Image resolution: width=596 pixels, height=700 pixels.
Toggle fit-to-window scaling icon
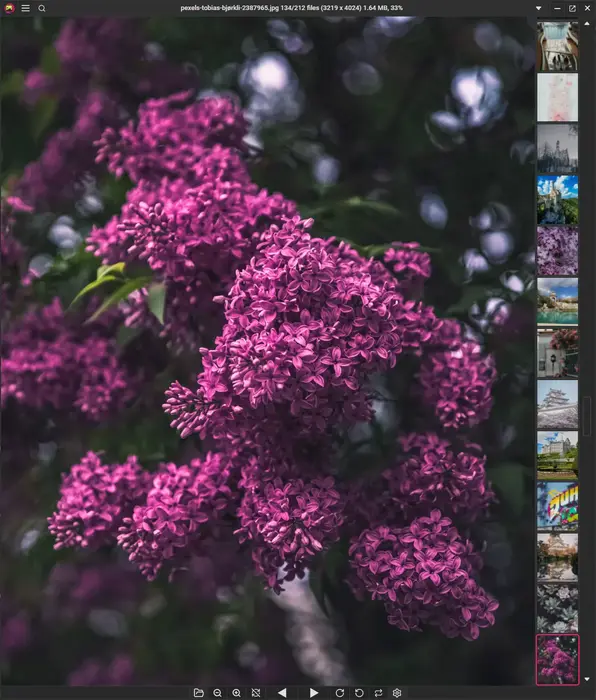pyautogui.click(x=256, y=692)
